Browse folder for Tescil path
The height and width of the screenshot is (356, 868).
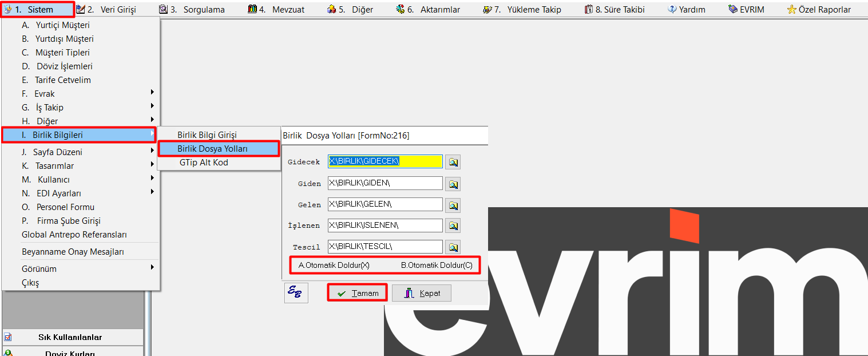453,247
